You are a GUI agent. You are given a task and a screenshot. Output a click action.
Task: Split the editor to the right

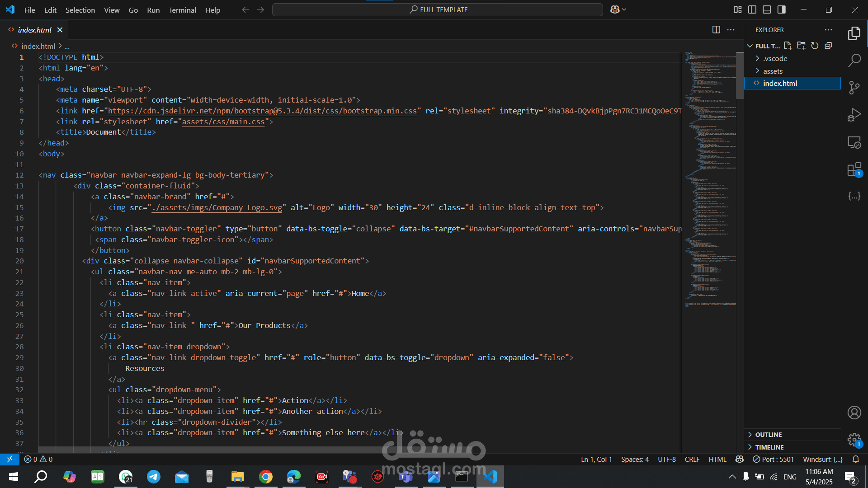pyautogui.click(x=716, y=30)
